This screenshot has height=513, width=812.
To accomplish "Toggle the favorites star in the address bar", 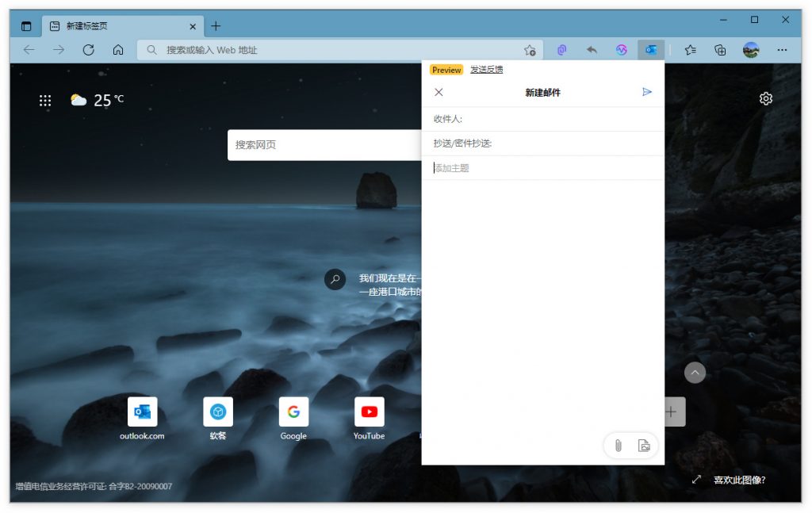I will [x=530, y=49].
